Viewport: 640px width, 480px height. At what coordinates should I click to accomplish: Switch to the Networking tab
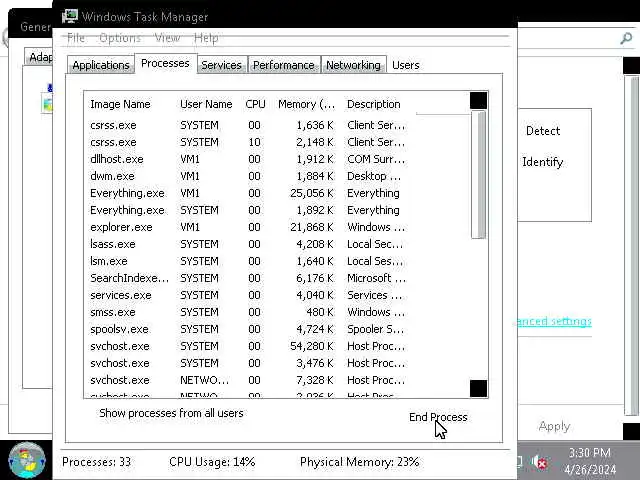(x=353, y=65)
